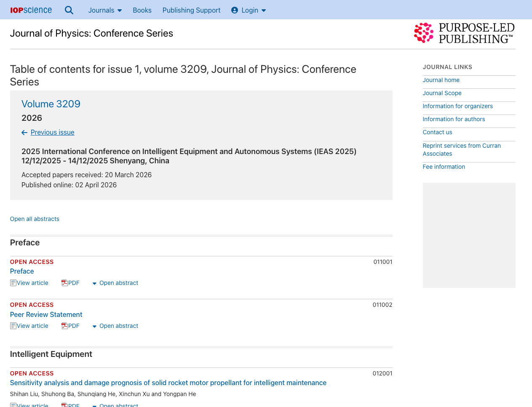Click PDF icon for the Preface article
This screenshot has width=532, height=407.
click(65, 283)
